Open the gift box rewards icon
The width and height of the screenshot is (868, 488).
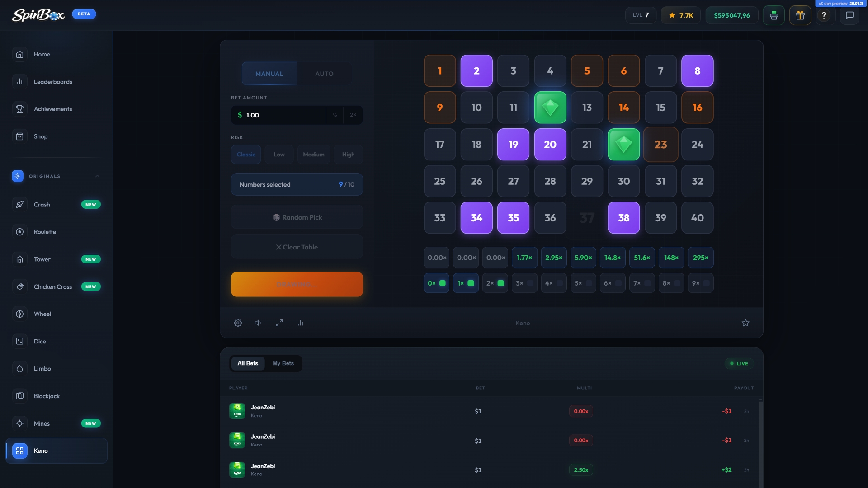pos(800,15)
